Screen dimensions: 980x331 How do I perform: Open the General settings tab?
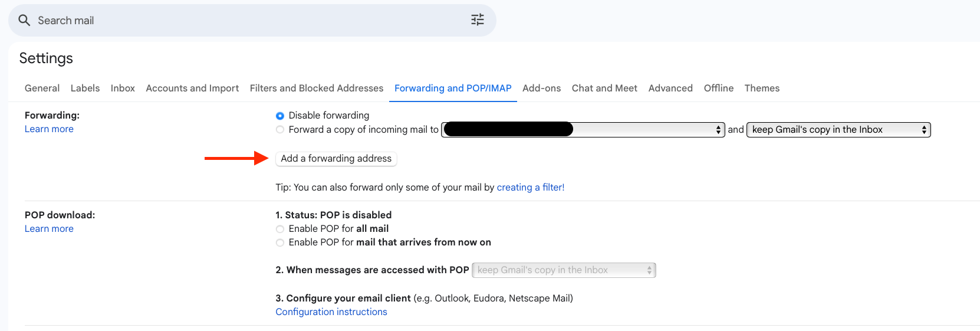tap(42, 88)
